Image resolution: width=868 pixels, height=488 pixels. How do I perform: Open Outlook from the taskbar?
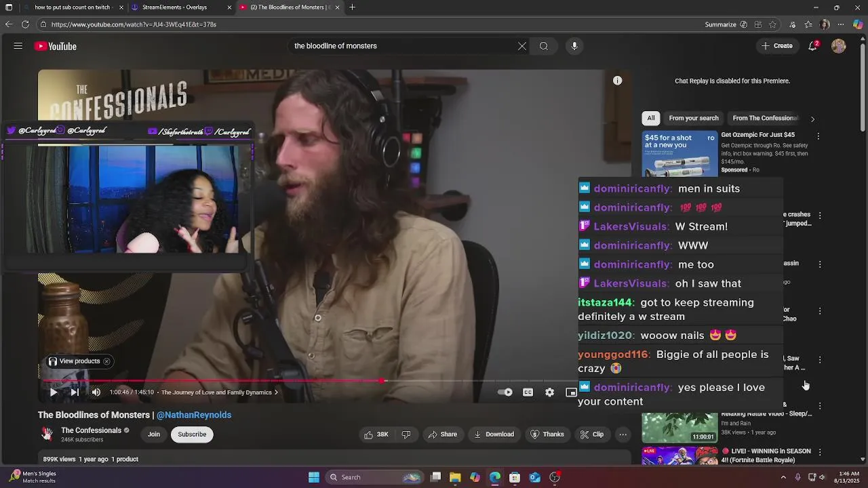[x=535, y=477]
